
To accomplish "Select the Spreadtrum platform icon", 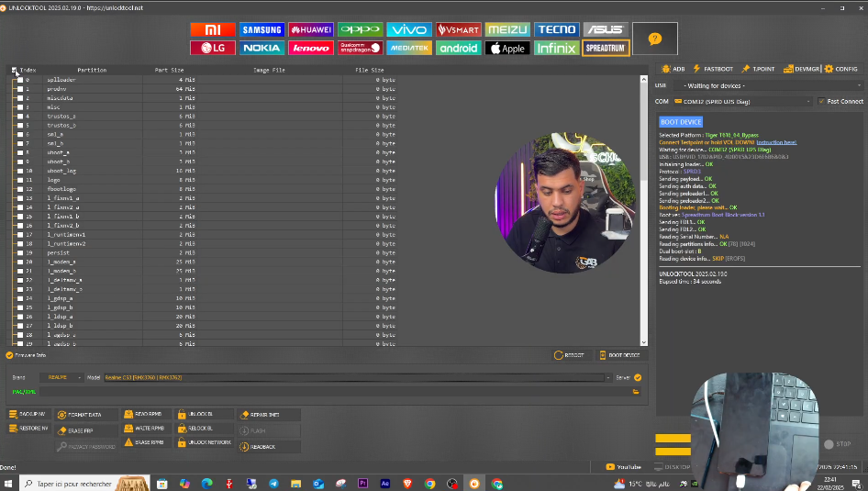I will [x=606, y=48].
